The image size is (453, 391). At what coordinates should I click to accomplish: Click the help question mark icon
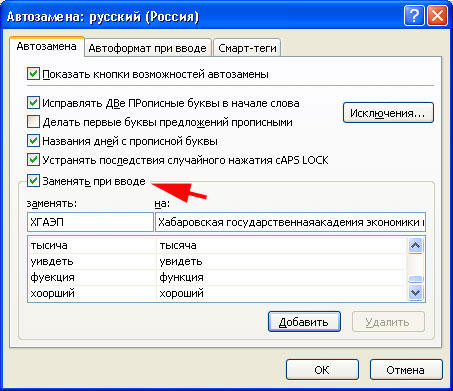[413, 16]
